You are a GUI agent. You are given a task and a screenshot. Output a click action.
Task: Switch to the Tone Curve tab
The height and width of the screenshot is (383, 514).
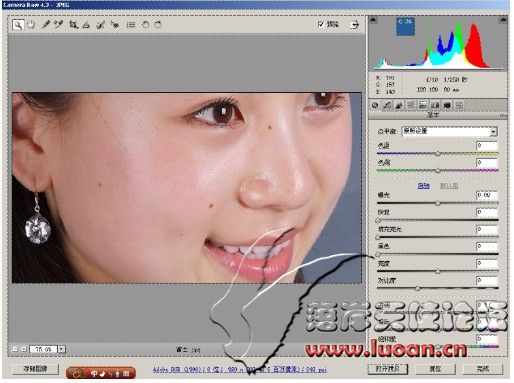click(387, 105)
